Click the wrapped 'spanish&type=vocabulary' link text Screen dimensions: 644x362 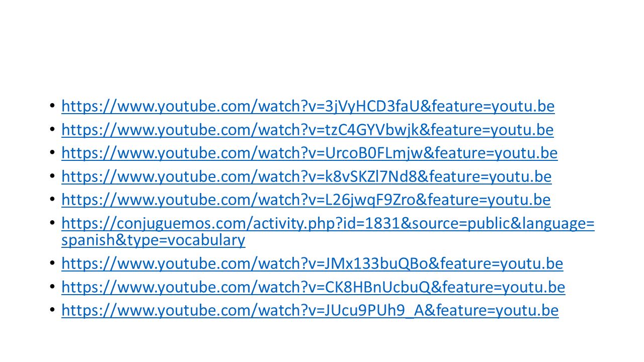[153, 240]
